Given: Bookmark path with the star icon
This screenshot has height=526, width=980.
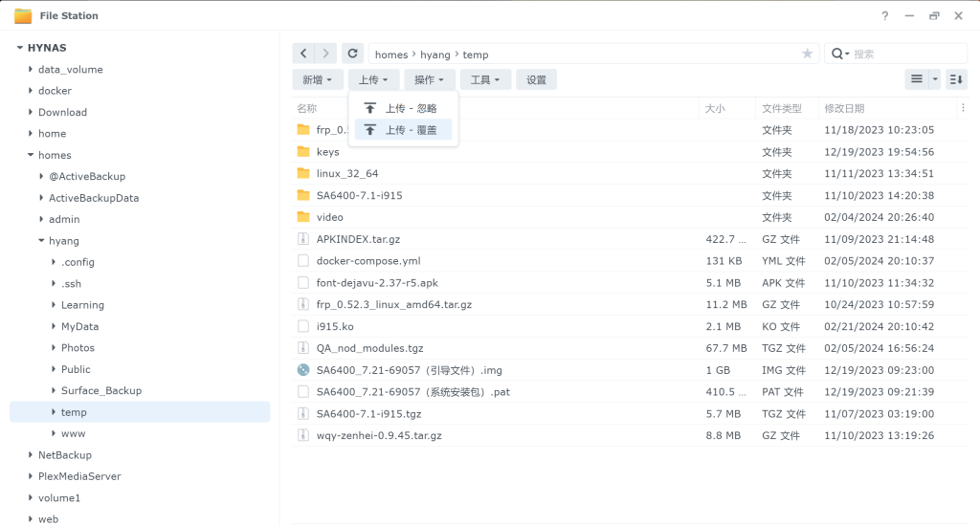Looking at the screenshot, I should [807, 54].
